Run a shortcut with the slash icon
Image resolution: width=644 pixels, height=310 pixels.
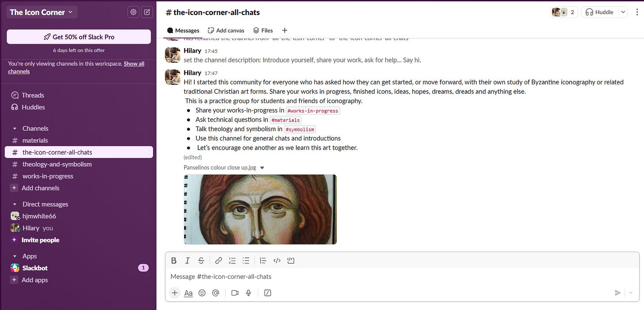click(268, 293)
